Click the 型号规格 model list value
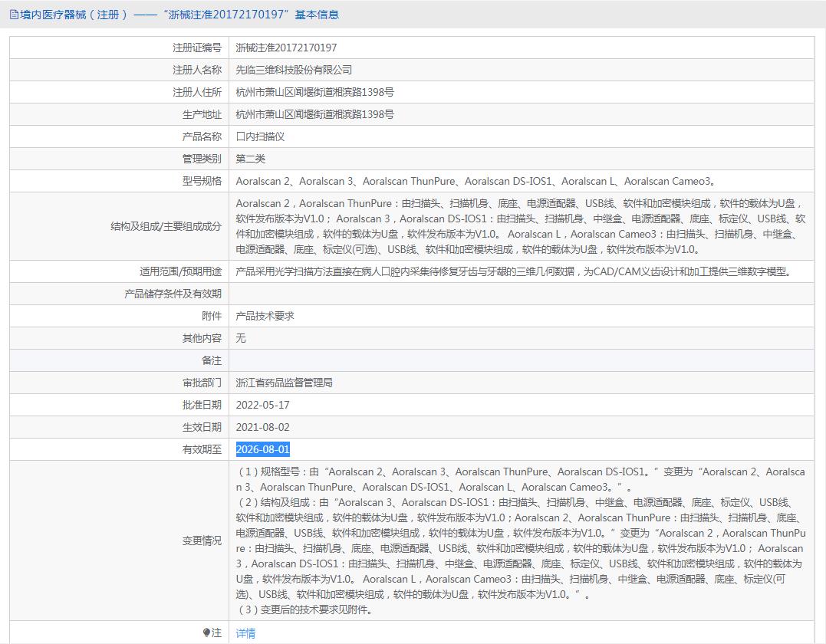The image size is (826, 644). click(476, 181)
